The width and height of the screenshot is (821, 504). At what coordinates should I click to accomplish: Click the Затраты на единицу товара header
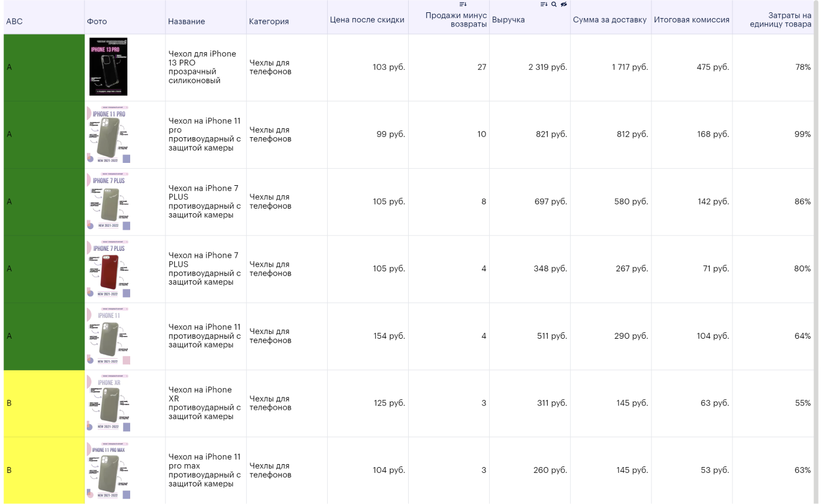[781, 20]
